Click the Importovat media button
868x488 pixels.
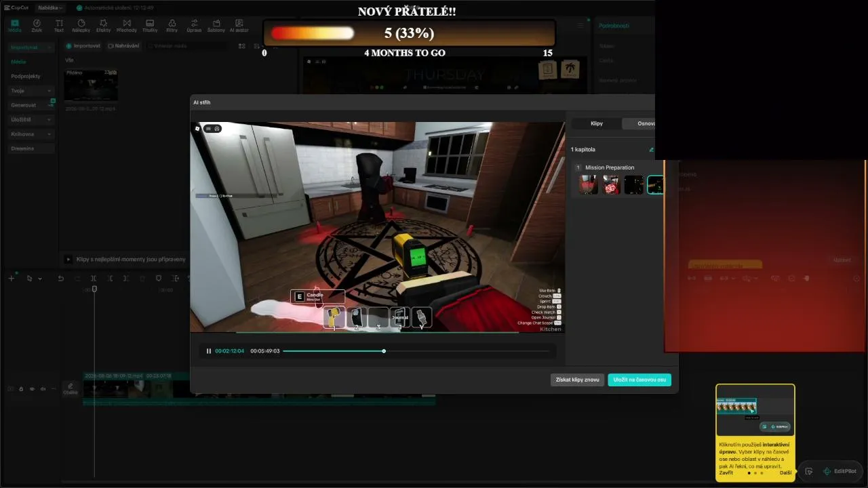click(83, 46)
